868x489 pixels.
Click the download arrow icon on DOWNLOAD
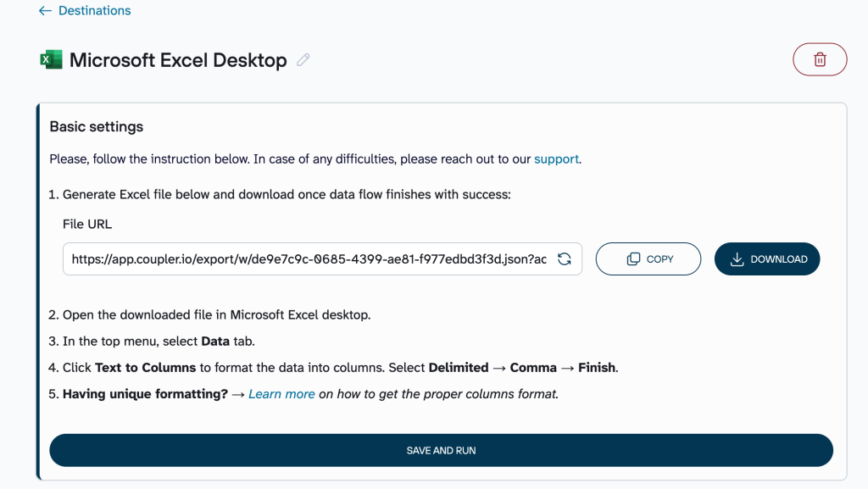pyautogui.click(x=736, y=258)
